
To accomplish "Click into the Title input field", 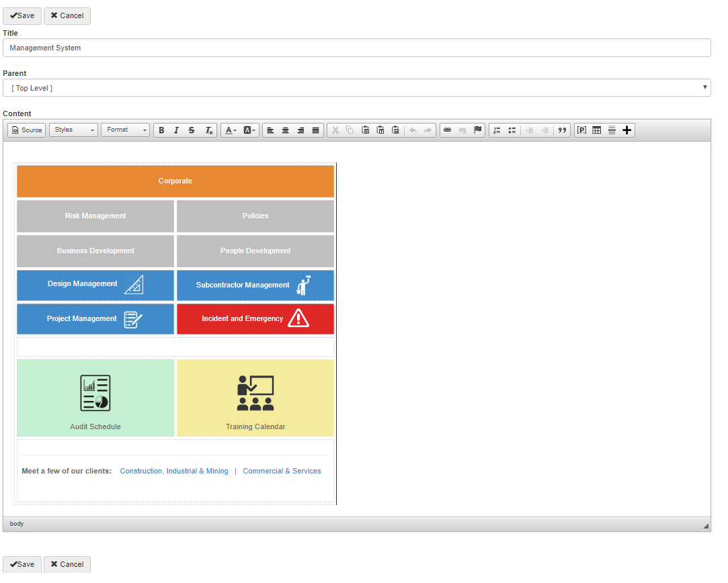I will coord(356,48).
